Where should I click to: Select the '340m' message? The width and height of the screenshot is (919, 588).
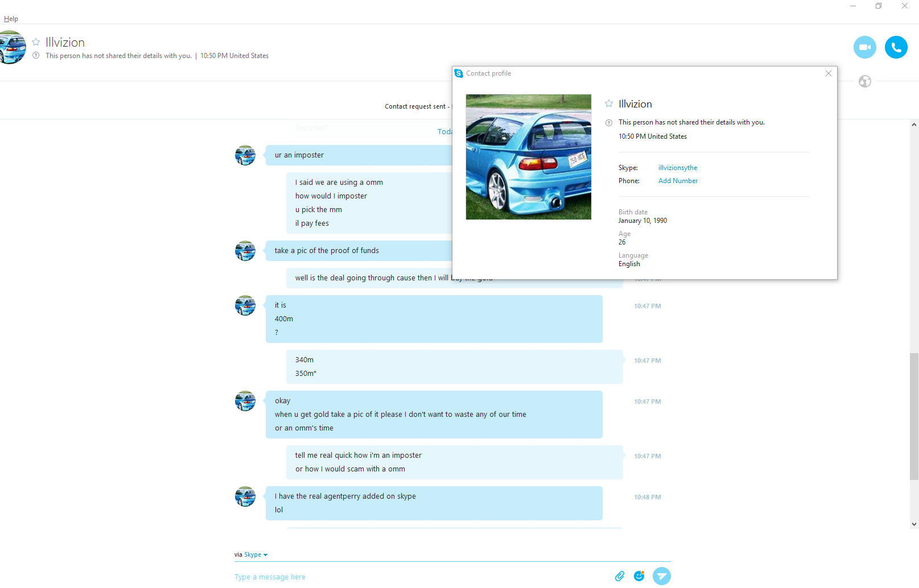click(x=304, y=360)
